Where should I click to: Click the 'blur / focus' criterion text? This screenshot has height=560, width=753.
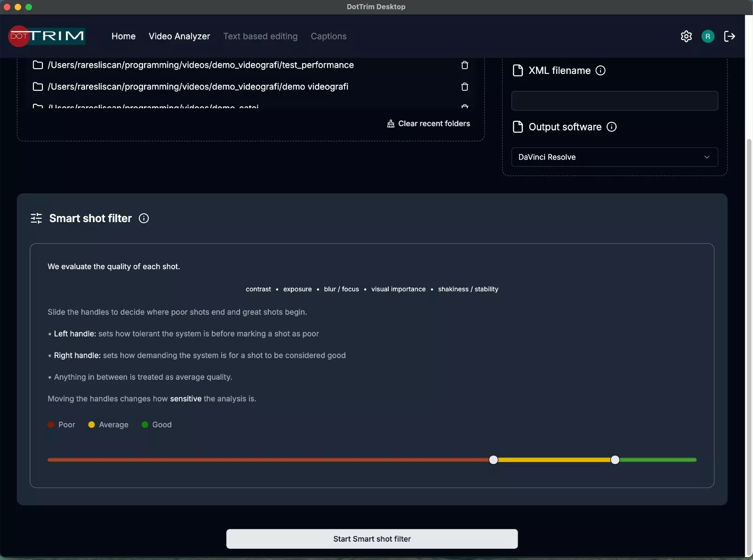[x=341, y=289]
